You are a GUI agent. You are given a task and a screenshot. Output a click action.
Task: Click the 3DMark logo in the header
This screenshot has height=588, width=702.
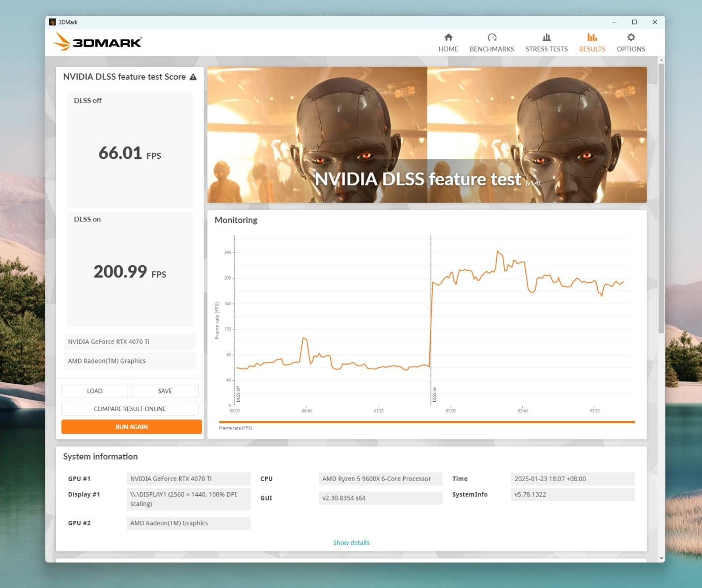pyautogui.click(x=98, y=42)
